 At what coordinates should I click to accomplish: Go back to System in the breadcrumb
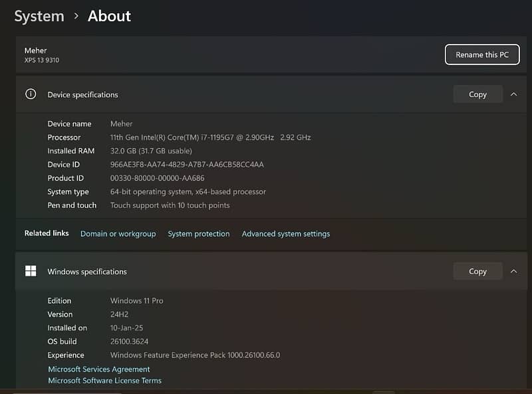click(x=39, y=16)
